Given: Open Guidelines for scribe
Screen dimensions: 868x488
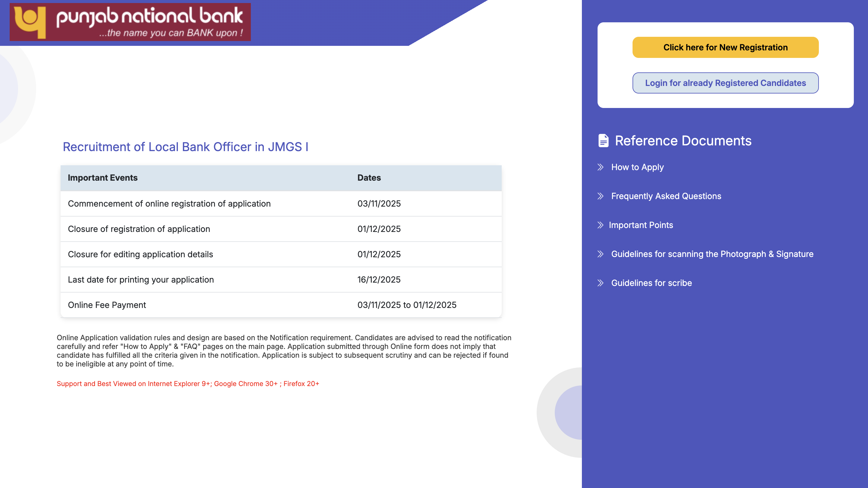Looking at the screenshot, I should [x=651, y=284].
